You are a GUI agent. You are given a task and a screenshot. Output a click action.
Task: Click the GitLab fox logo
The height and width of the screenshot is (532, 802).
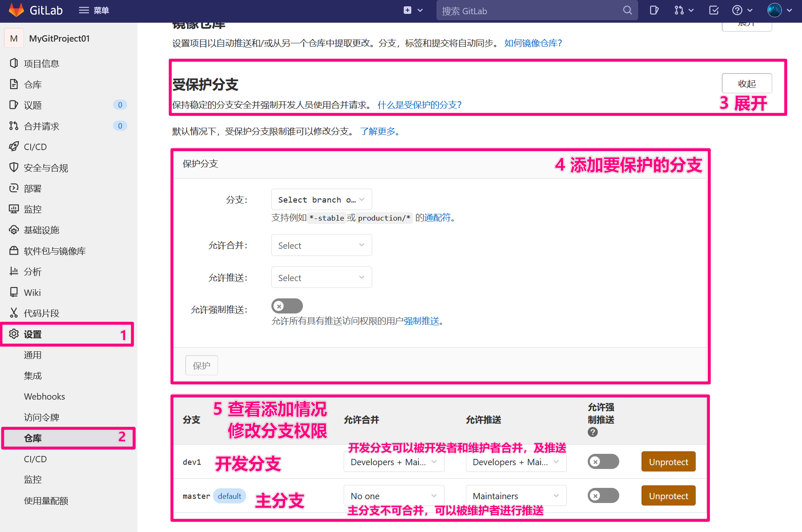(16, 10)
